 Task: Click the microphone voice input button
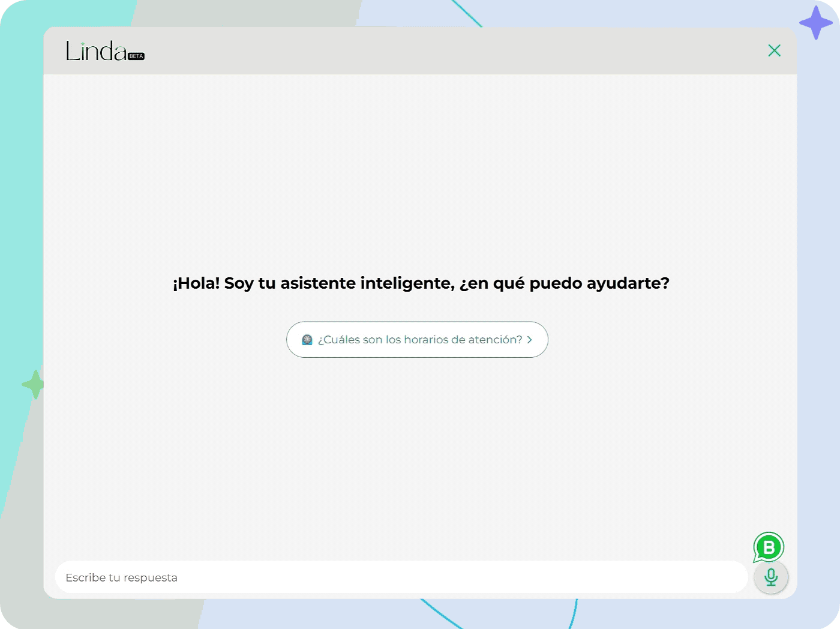[771, 577]
